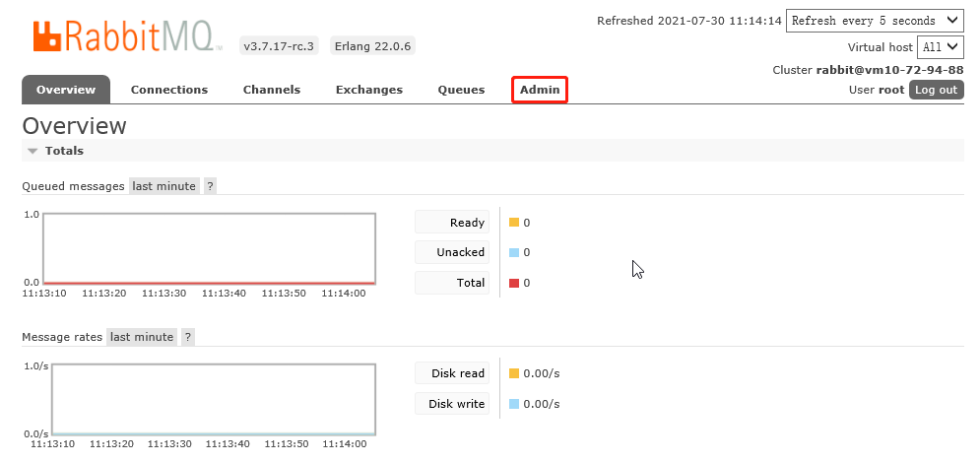Collapse the Totals section triangle
The width and height of the screenshot is (980, 463).
coord(33,152)
